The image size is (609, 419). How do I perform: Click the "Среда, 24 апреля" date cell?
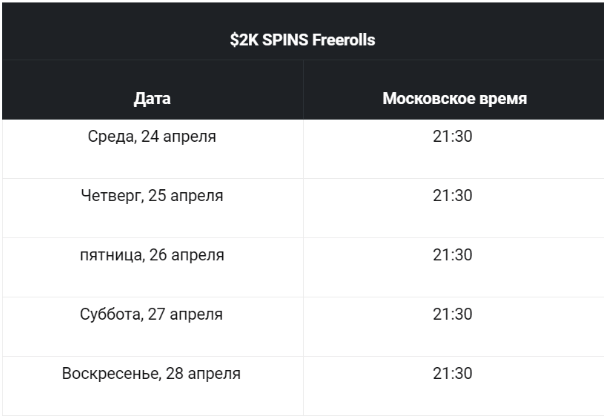click(152, 137)
